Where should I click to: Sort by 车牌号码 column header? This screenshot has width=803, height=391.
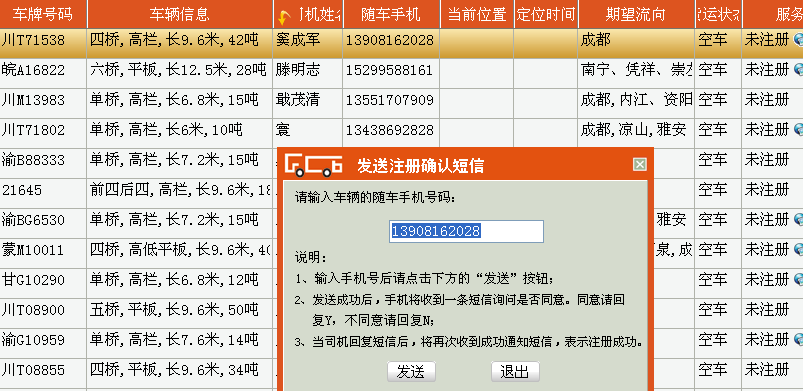[43, 14]
